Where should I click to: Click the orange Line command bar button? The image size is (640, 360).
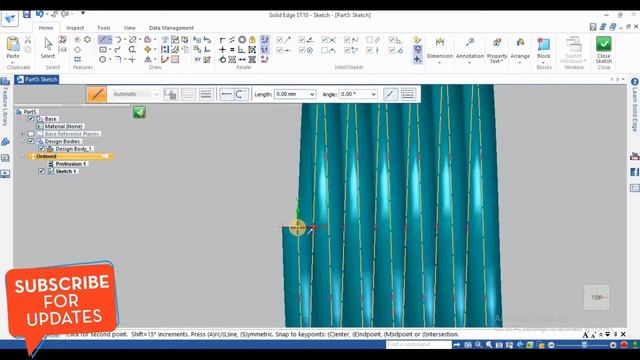pyautogui.click(x=97, y=94)
